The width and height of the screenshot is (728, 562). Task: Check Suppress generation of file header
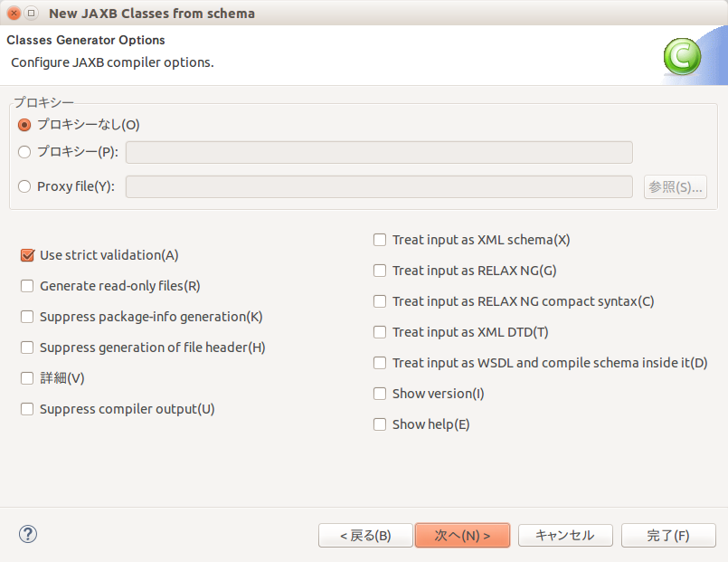point(27,348)
